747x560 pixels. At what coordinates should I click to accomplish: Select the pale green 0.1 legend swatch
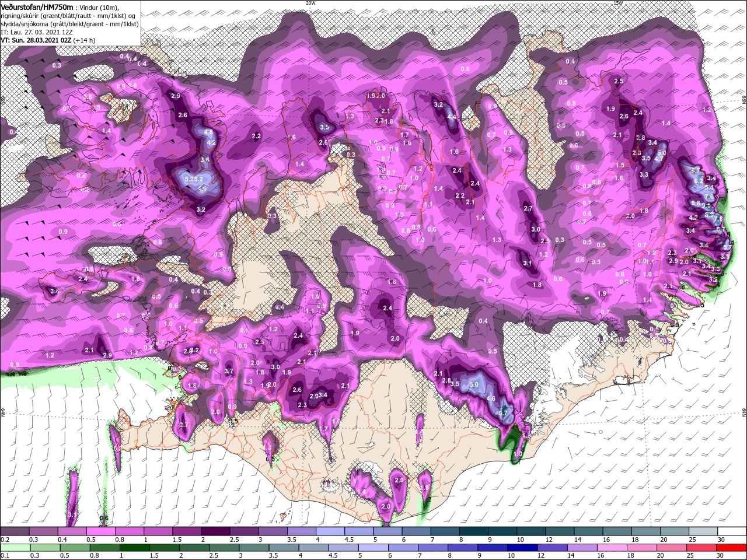(x=15, y=548)
